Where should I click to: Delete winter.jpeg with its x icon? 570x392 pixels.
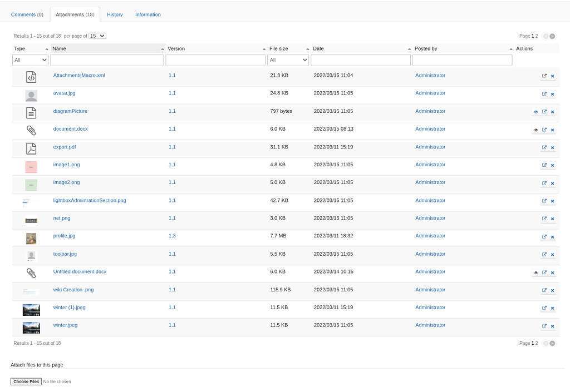click(x=552, y=326)
